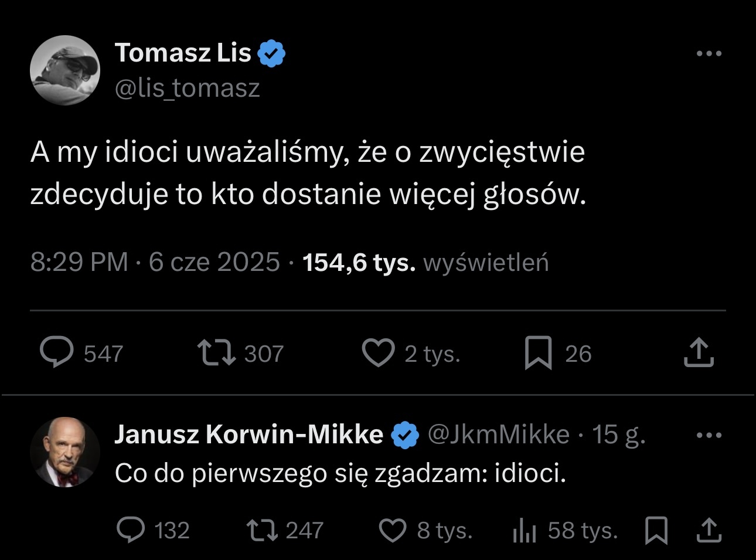Visit the @JkmMikke handle
The width and height of the screenshot is (756, 560).
click(498, 435)
